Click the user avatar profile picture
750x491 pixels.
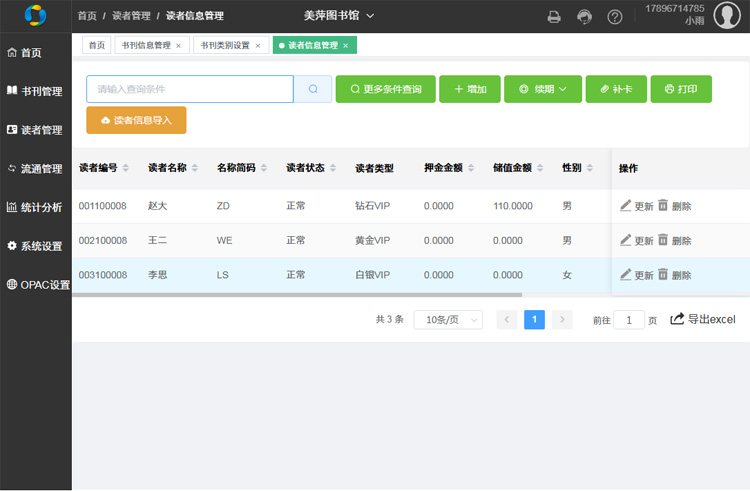tap(727, 16)
